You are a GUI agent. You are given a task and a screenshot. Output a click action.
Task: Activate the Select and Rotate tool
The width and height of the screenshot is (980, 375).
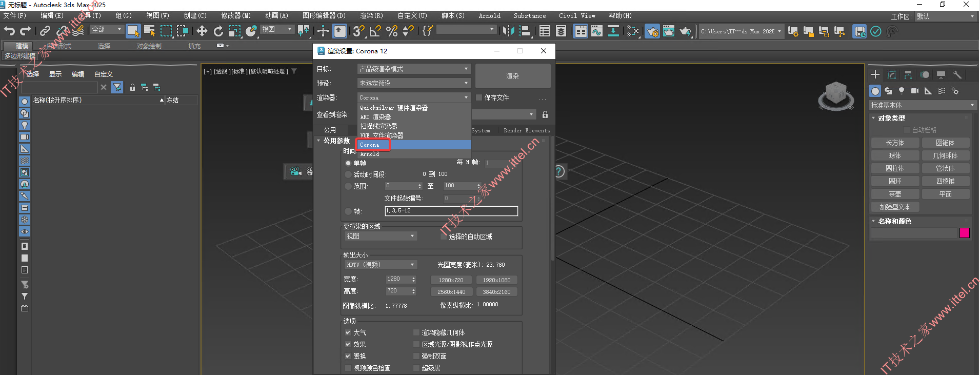point(218,31)
